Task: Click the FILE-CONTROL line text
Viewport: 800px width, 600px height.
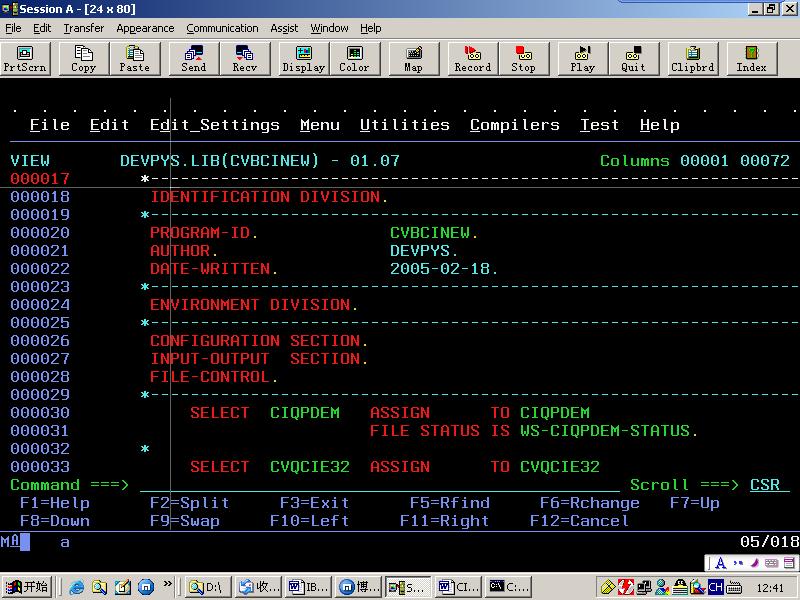Action: (x=214, y=377)
